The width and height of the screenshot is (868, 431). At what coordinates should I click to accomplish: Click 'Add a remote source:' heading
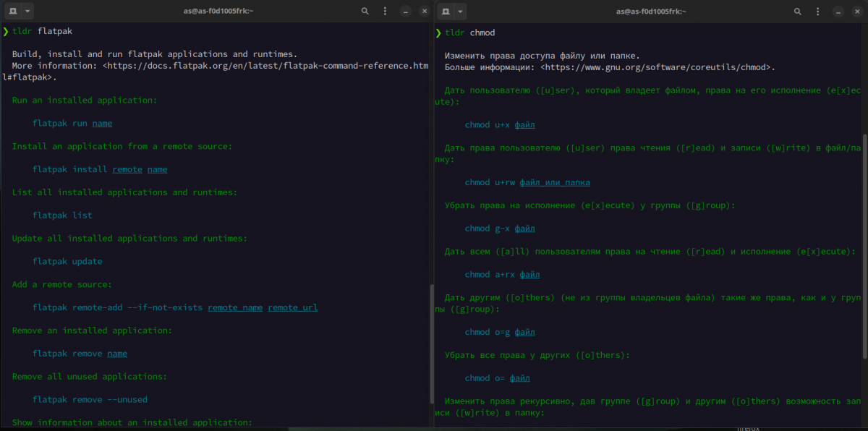[62, 284]
